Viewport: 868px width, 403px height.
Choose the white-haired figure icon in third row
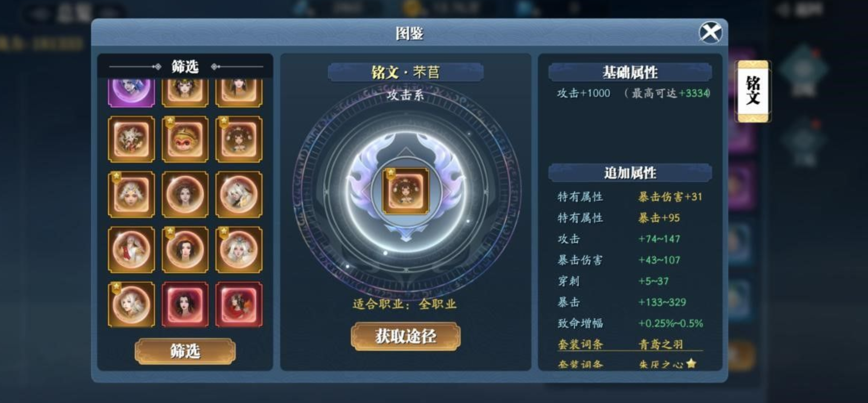tap(239, 194)
